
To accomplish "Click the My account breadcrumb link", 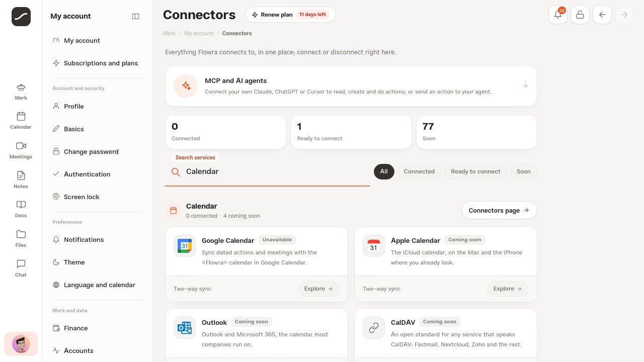I will (199, 33).
